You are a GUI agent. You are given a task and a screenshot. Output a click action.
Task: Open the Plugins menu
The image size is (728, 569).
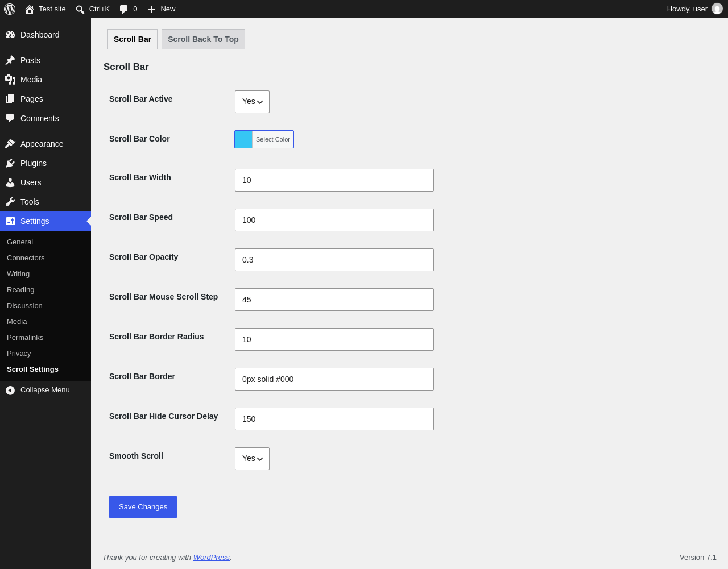[45, 163]
